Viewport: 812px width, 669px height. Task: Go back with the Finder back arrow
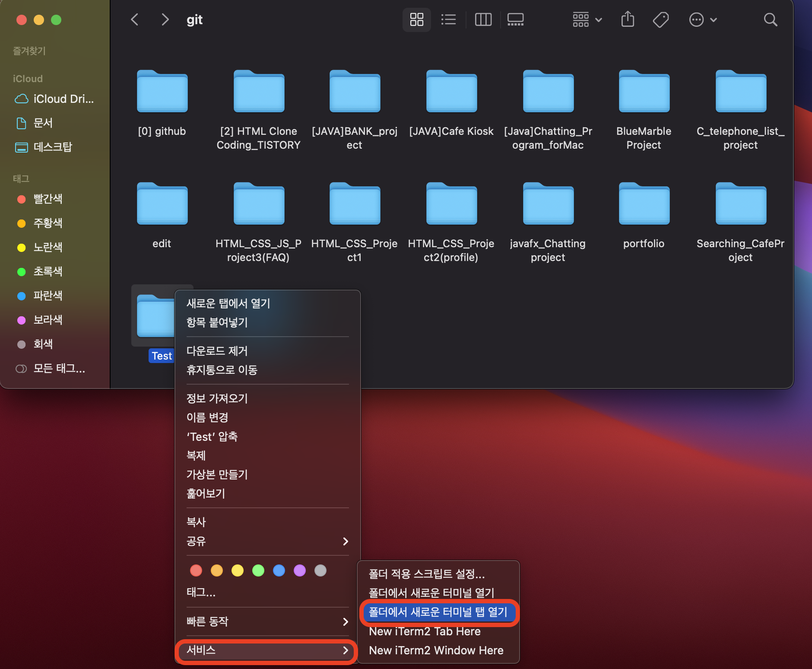(135, 20)
